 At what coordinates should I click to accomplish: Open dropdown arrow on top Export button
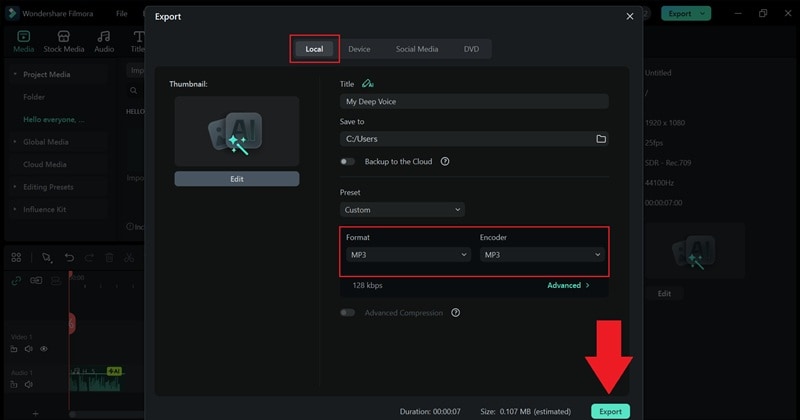click(x=703, y=13)
